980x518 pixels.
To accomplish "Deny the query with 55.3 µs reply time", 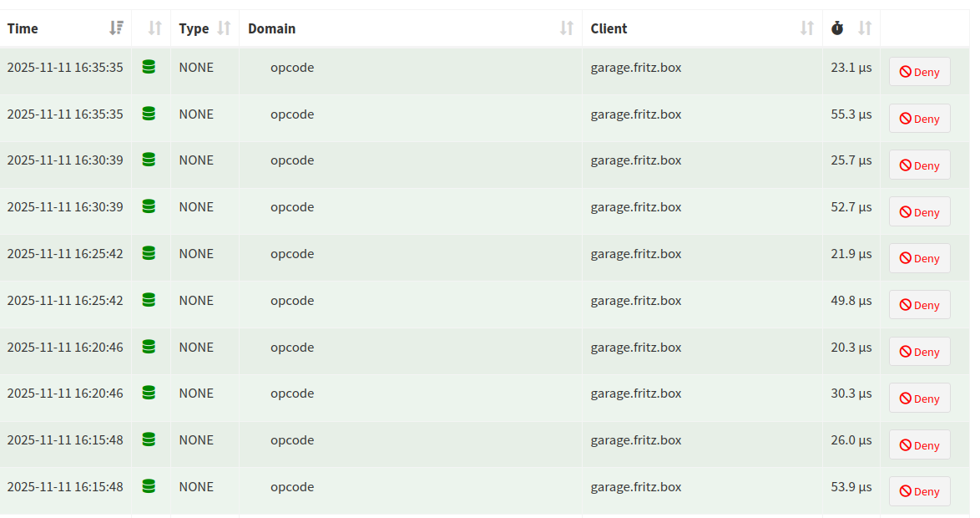I will (919, 119).
